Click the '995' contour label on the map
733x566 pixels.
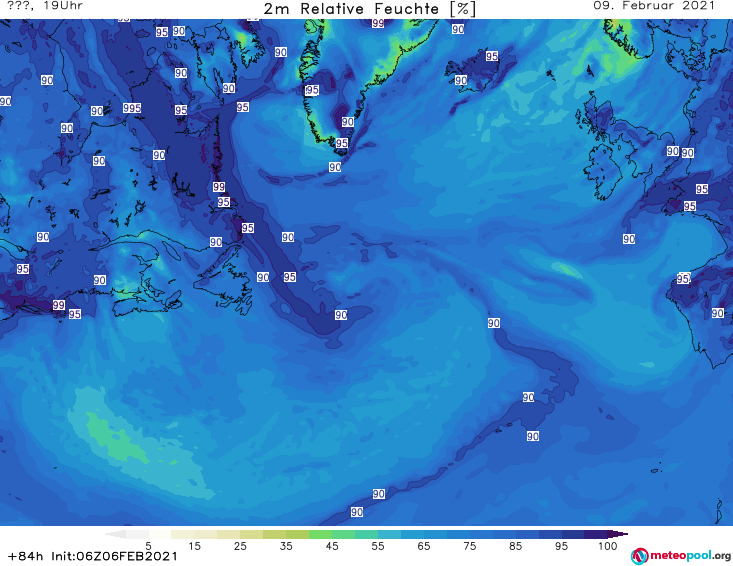pos(132,108)
